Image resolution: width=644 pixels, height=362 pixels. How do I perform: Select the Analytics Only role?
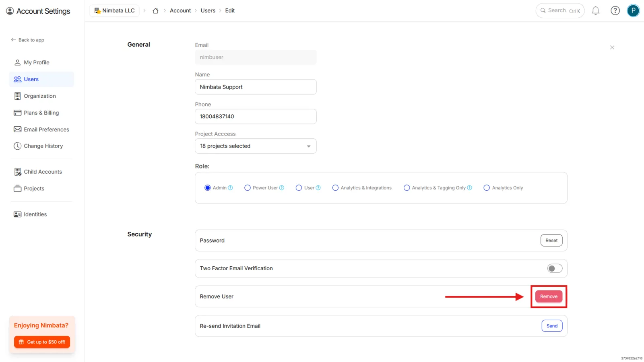pos(487,188)
